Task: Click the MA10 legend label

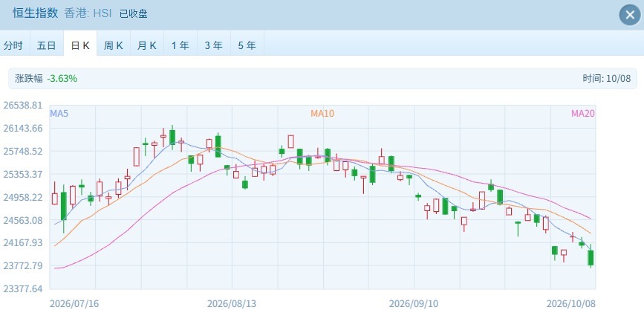Action: coord(322,114)
